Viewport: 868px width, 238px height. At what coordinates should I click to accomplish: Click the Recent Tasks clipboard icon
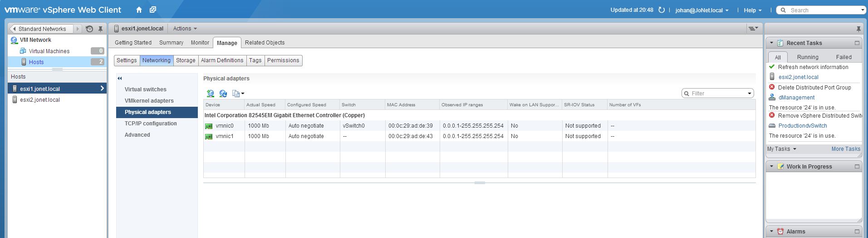(780, 43)
